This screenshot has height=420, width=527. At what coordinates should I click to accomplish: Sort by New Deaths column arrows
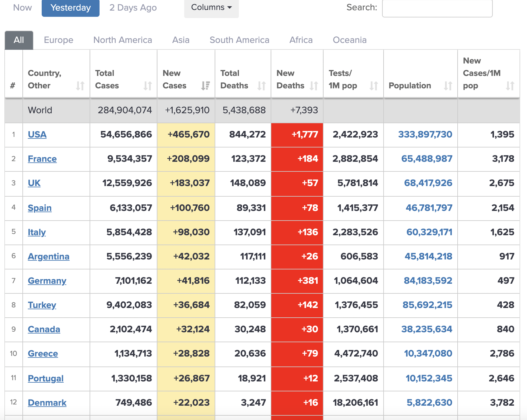coord(314,86)
